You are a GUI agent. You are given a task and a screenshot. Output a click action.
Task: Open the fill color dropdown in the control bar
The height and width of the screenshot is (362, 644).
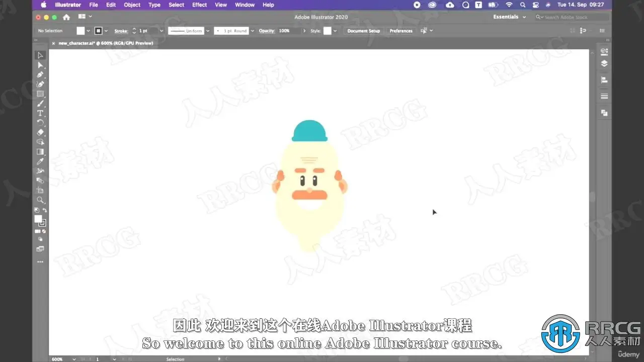point(89,31)
